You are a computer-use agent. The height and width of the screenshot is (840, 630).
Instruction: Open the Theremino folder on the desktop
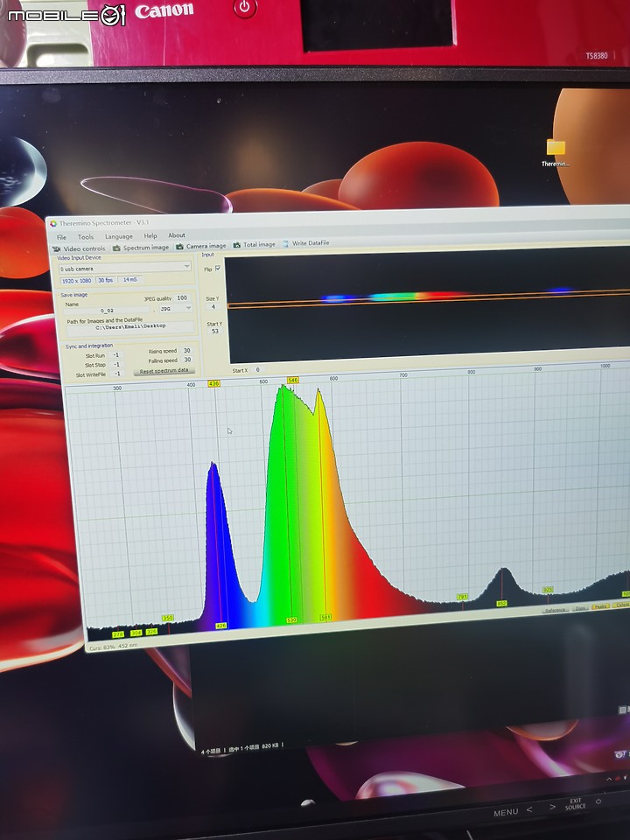(x=556, y=152)
